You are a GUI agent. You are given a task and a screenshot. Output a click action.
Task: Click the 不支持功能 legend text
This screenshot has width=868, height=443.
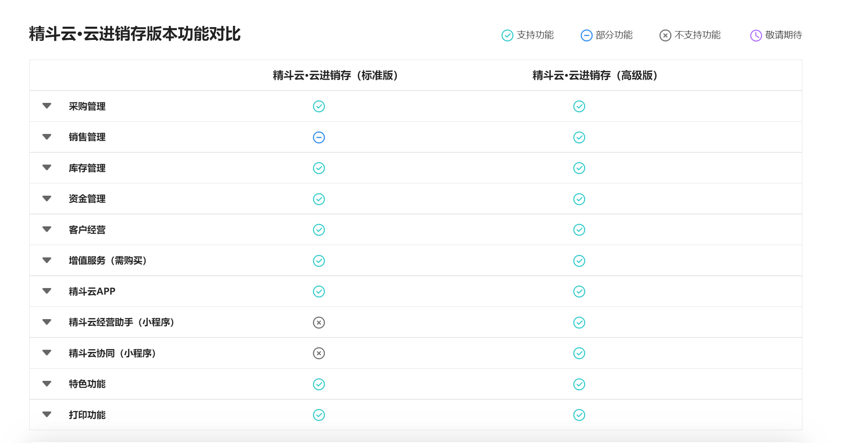tap(697, 35)
